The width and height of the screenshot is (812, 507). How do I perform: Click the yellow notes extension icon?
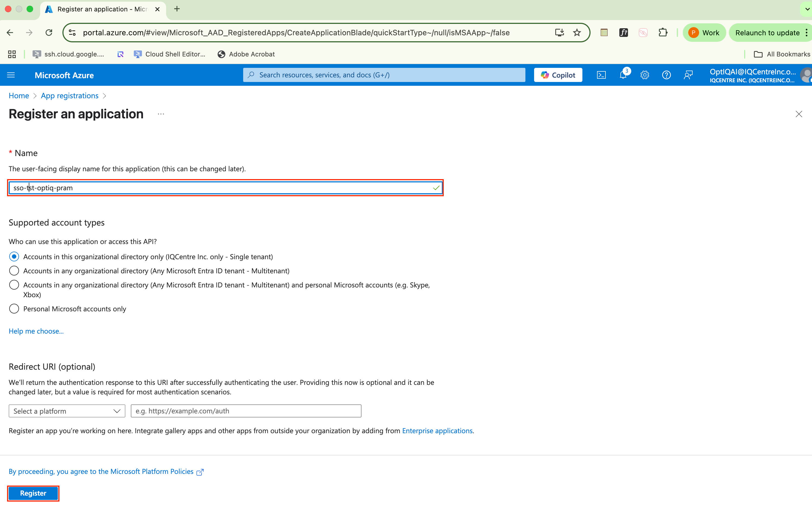[x=604, y=33]
